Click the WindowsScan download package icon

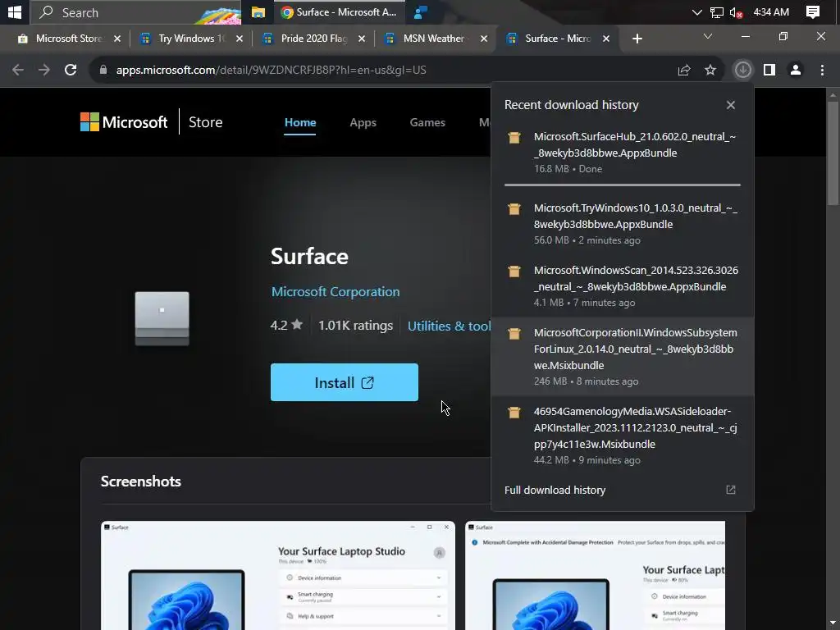coord(514,272)
